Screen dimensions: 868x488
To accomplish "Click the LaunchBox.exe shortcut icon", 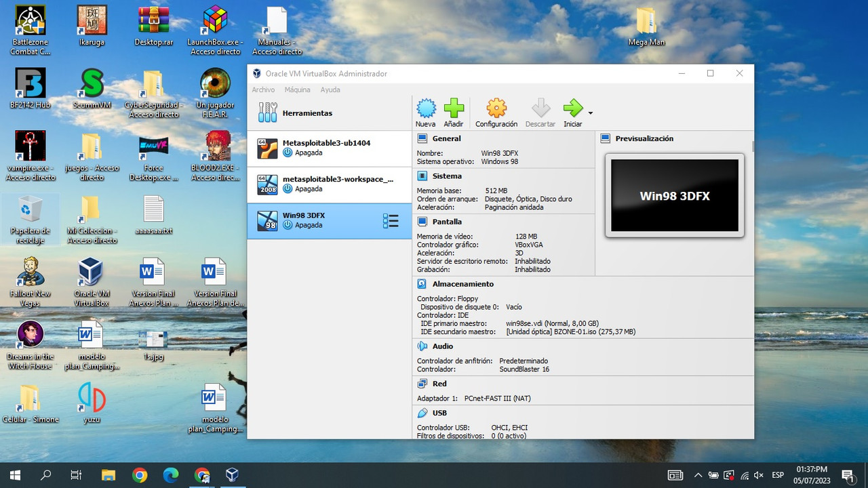I will click(215, 30).
